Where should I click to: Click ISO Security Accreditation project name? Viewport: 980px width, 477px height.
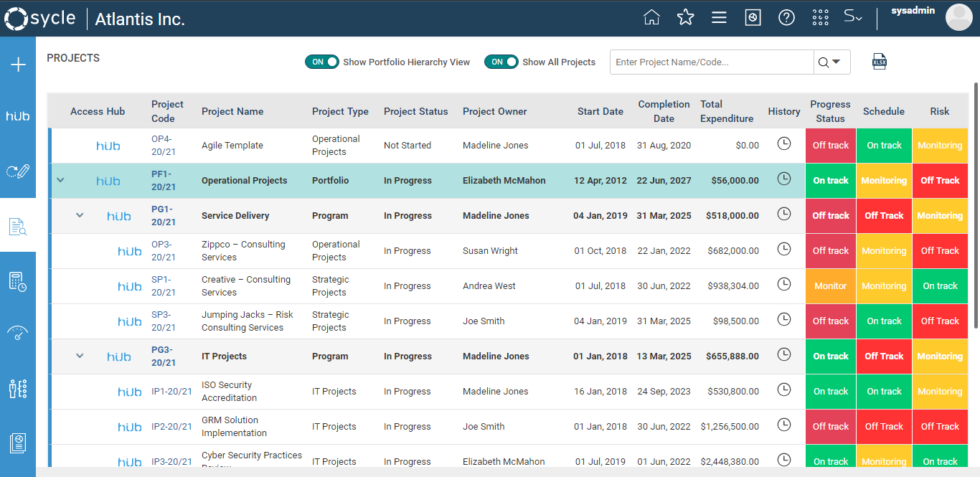229,392
